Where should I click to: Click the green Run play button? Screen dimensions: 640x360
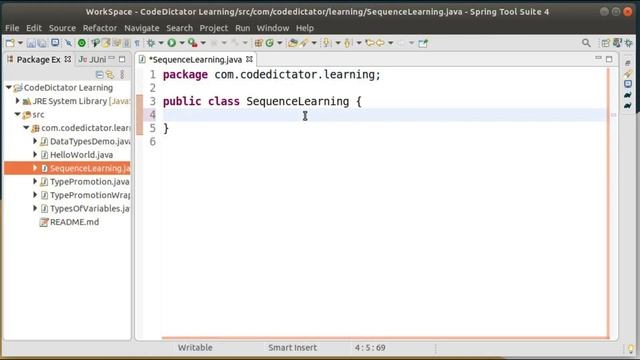pos(171,43)
